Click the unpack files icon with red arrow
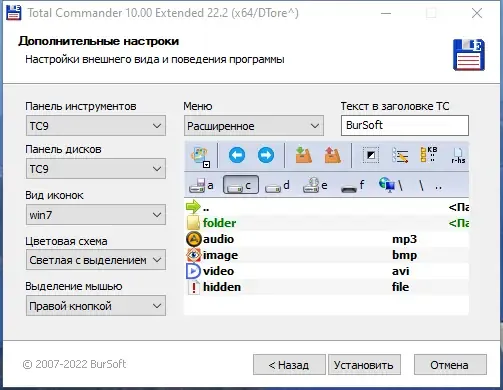 click(x=332, y=155)
